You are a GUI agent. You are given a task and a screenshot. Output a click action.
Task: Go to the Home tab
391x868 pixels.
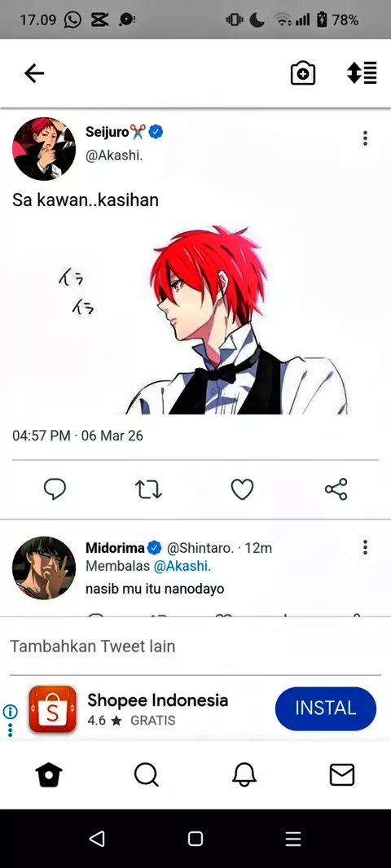(x=49, y=774)
